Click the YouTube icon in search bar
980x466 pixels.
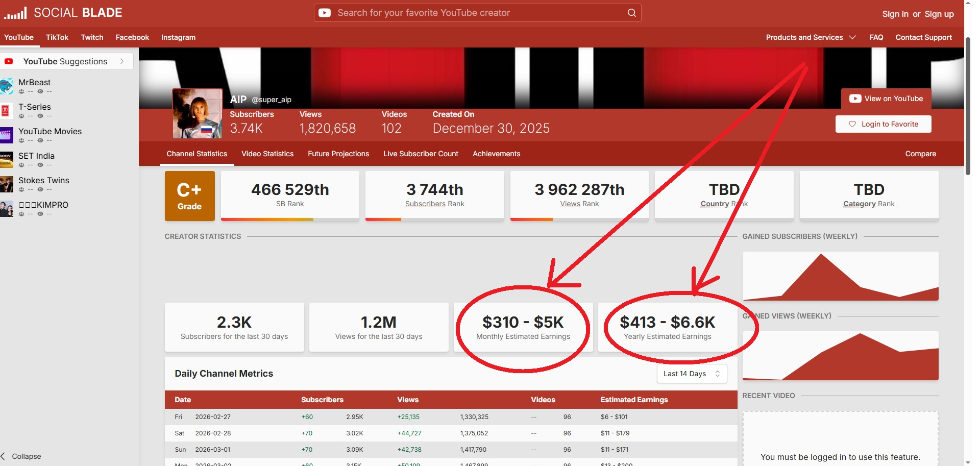[x=325, y=13]
